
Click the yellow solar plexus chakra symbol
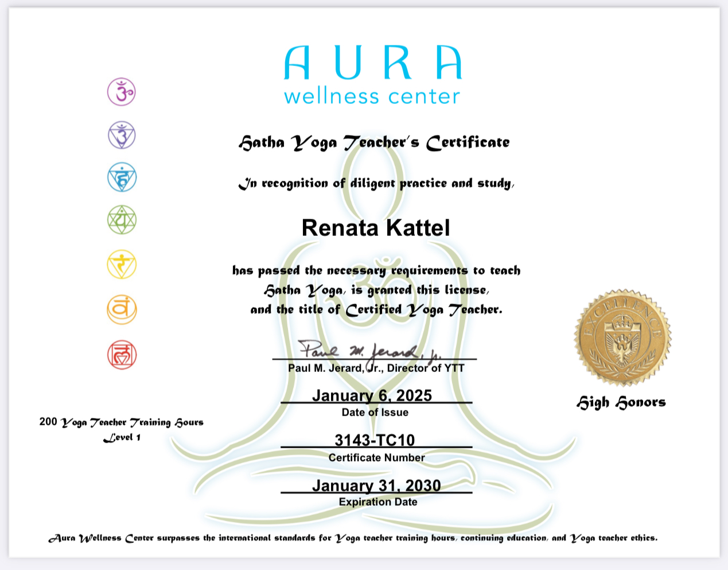(x=122, y=265)
